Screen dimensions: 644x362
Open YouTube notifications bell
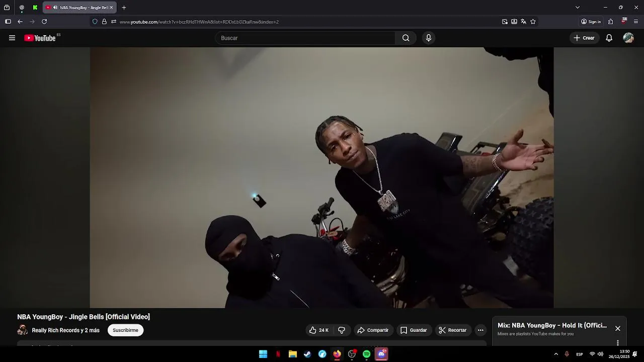point(609,38)
